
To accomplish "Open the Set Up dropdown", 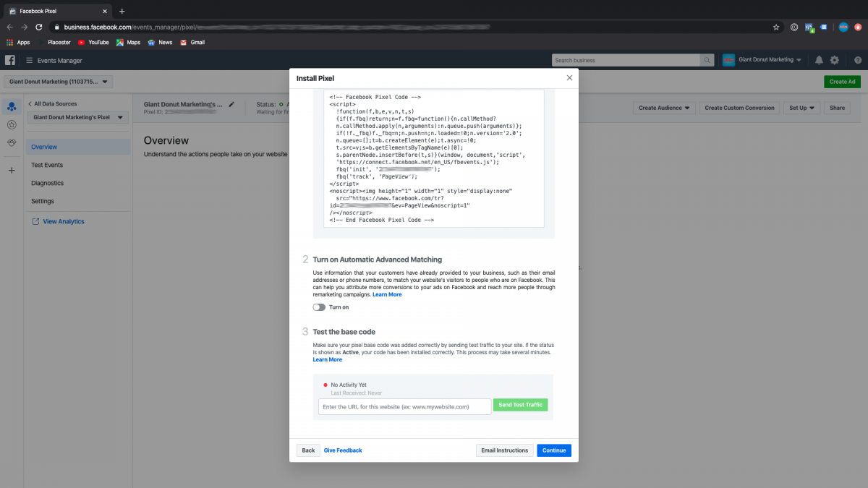I will click(x=801, y=108).
